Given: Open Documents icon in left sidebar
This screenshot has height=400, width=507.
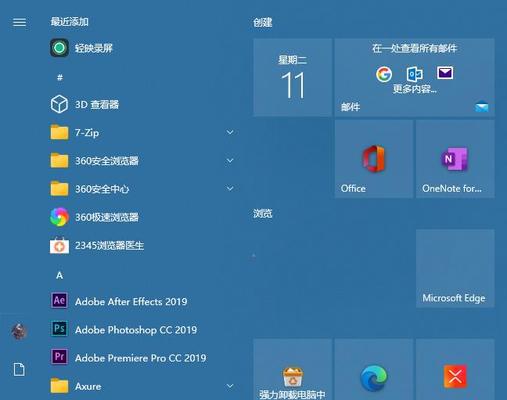Looking at the screenshot, I should tap(19, 369).
